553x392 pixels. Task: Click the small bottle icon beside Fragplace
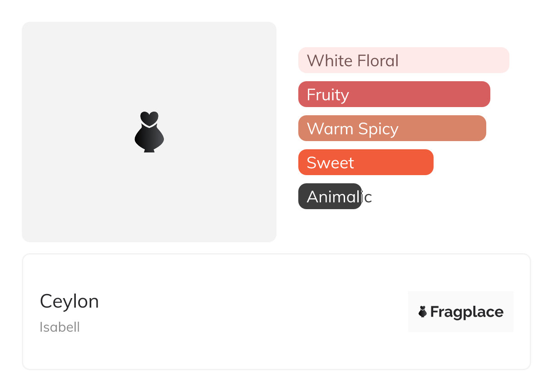422,312
